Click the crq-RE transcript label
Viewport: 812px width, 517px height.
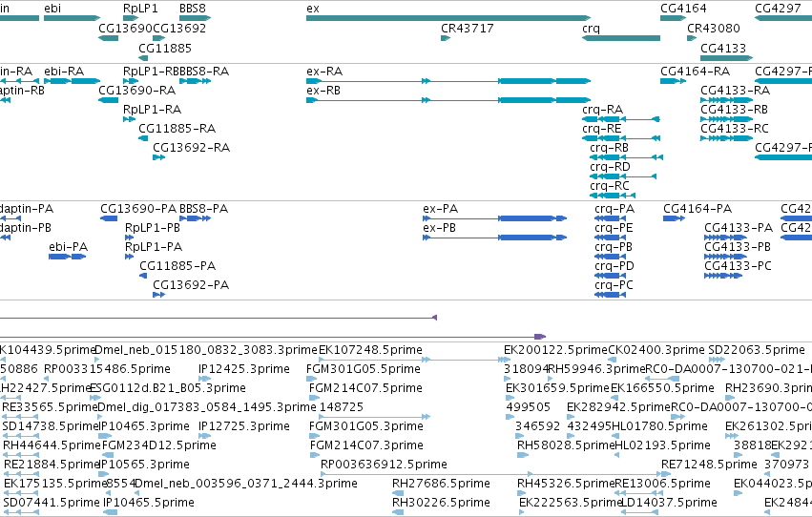(x=602, y=129)
